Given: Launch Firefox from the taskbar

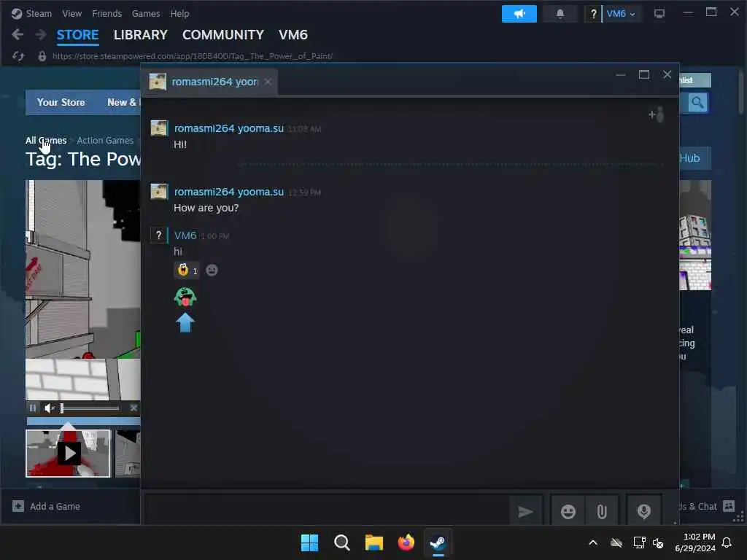Looking at the screenshot, I should coord(406,542).
